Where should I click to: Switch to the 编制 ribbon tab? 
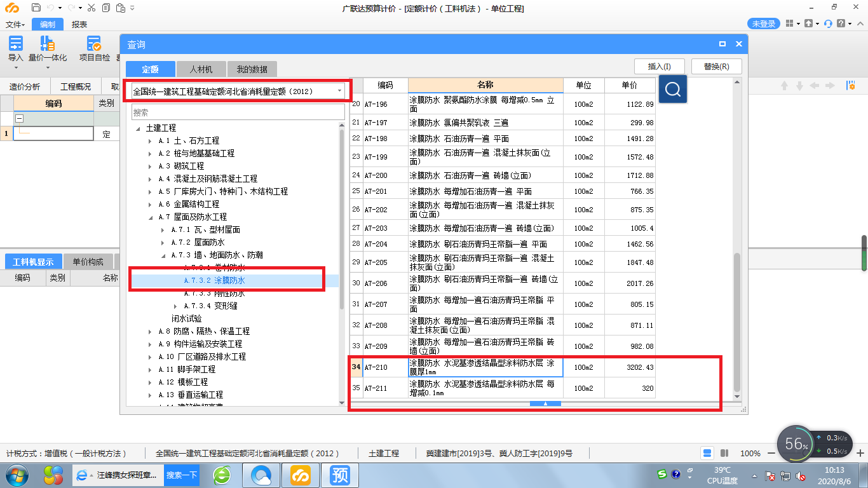tap(48, 25)
